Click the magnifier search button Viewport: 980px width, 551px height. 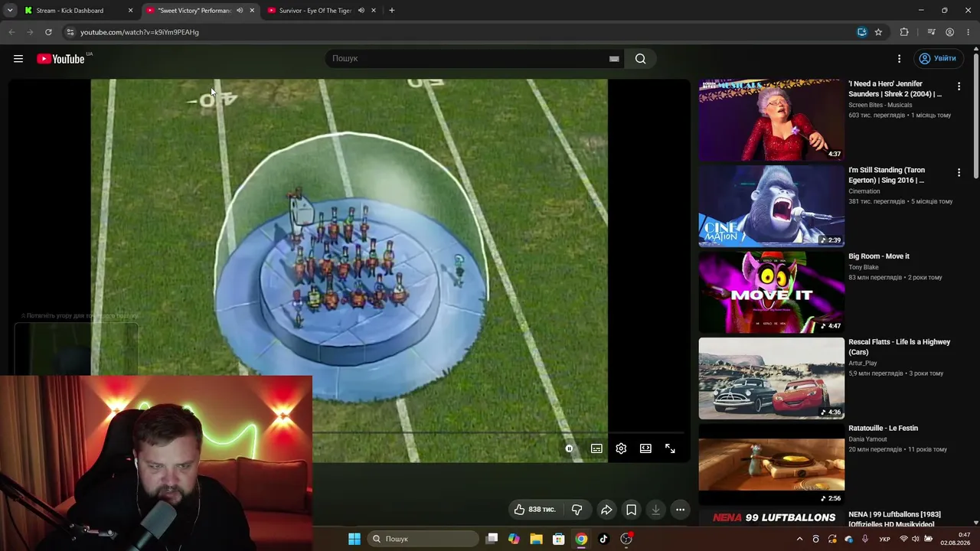[x=641, y=59]
